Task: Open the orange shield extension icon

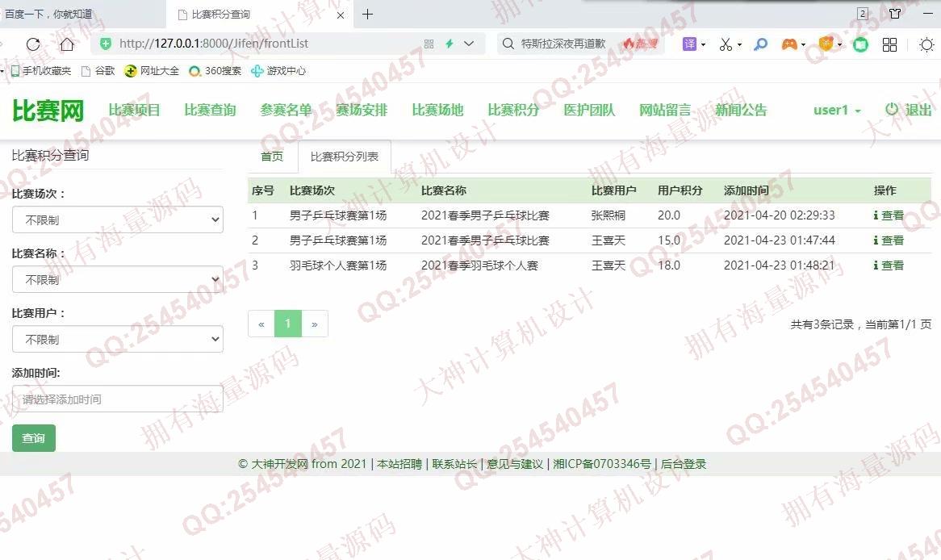Action: coord(826,44)
